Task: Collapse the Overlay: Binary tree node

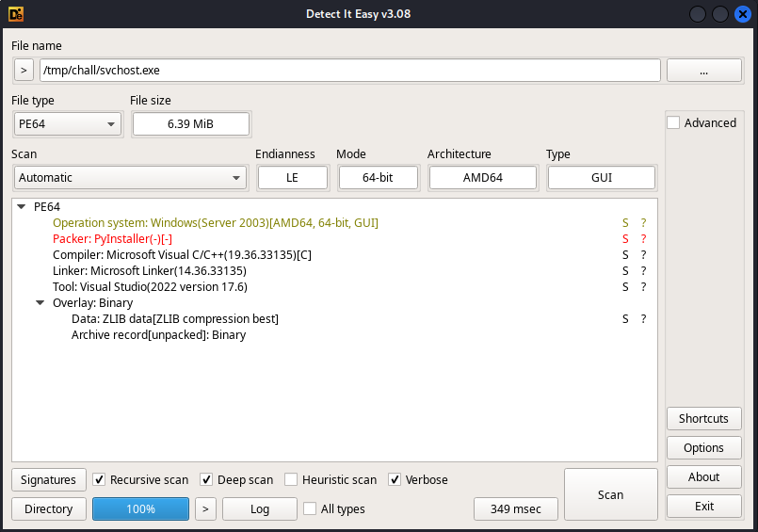Action: 40,303
